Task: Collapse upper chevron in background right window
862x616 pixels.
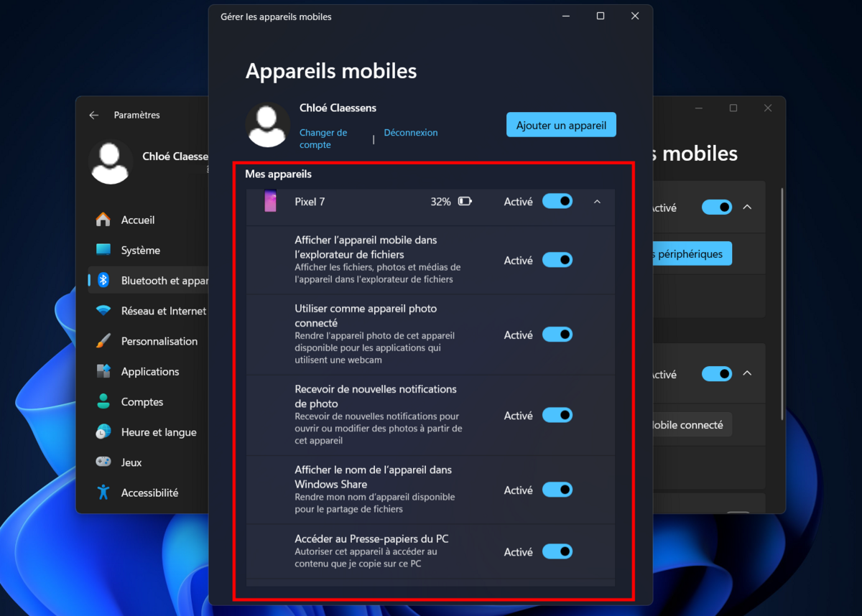Action: click(747, 207)
